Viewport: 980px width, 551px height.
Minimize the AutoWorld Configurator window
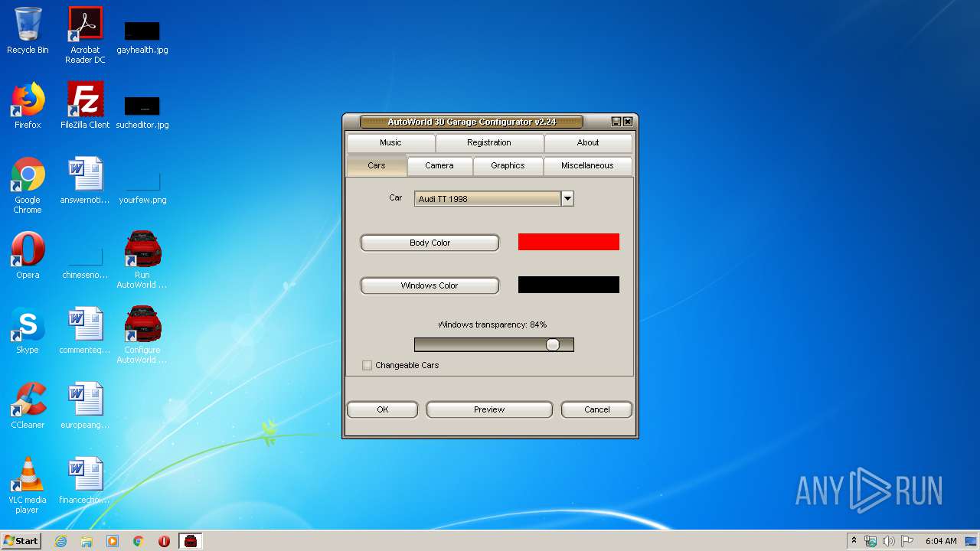(x=616, y=122)
